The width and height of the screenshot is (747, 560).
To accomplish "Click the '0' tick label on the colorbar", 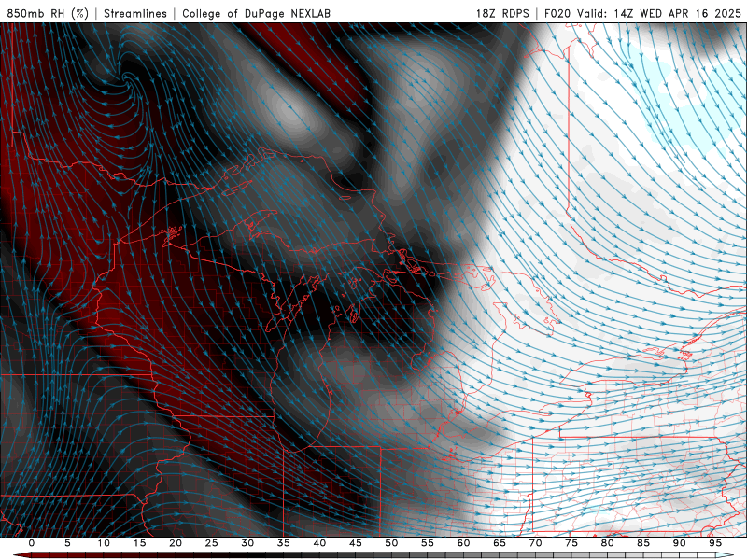I will click(x=32, y=543).
